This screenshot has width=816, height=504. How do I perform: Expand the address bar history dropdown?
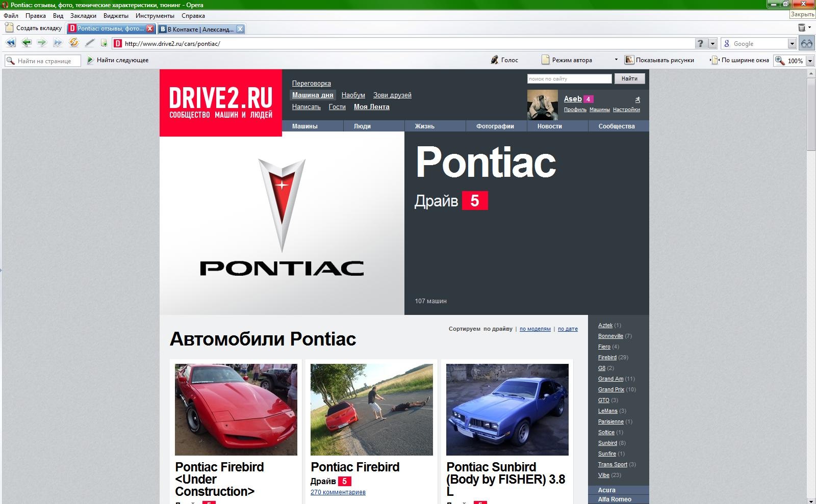coord(712,44)
